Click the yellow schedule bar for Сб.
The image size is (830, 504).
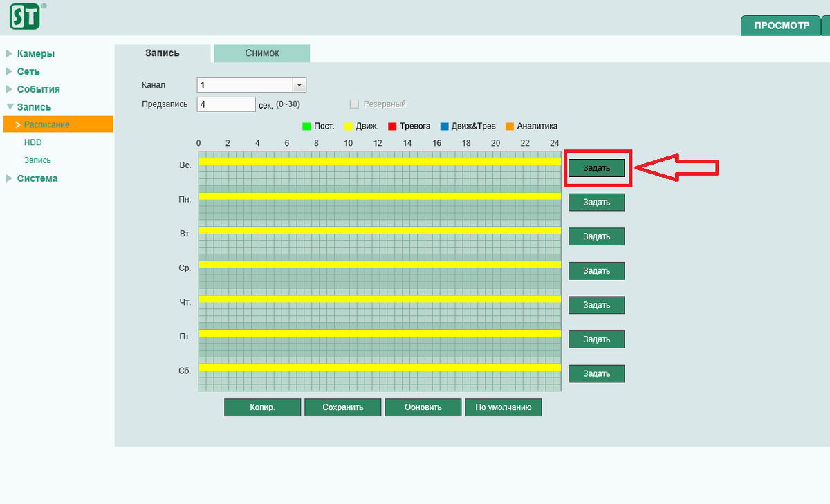pos(380,368)
